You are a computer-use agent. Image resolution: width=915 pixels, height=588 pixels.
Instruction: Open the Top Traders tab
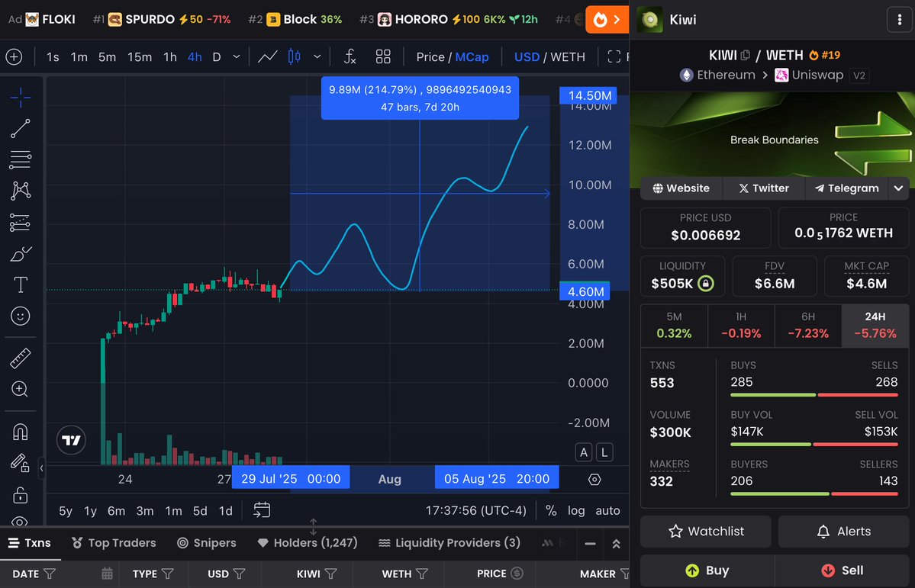pos(114,543)
